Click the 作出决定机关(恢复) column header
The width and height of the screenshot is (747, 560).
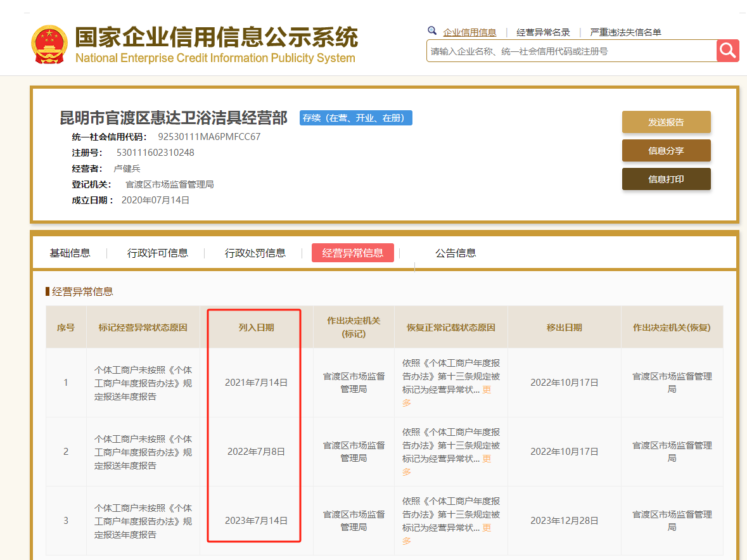point(672,327)
